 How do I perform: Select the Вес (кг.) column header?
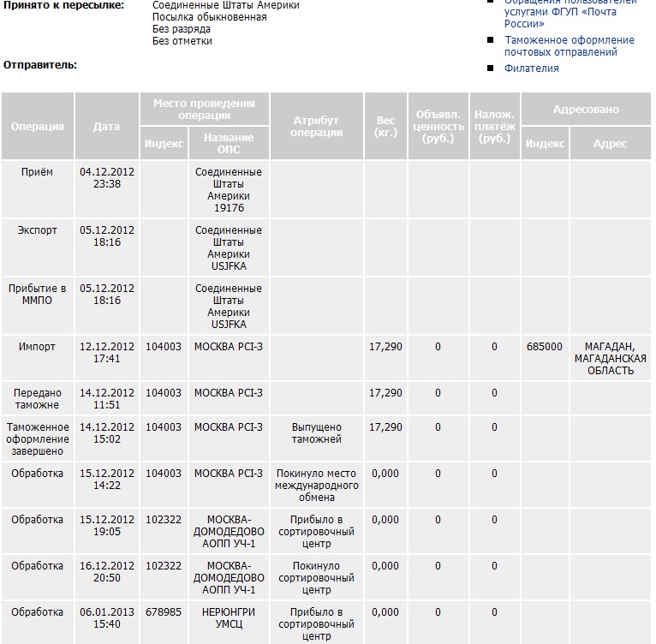pyautogui.click(x=385, y=127)
